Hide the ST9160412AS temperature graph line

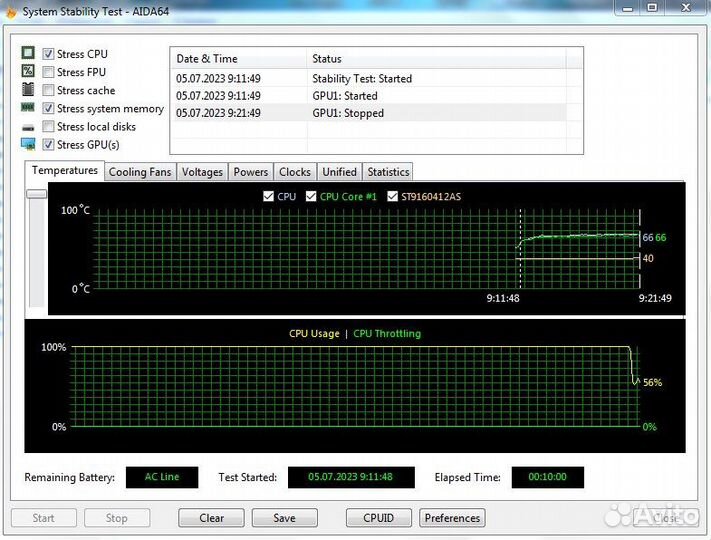click(392, 197)
